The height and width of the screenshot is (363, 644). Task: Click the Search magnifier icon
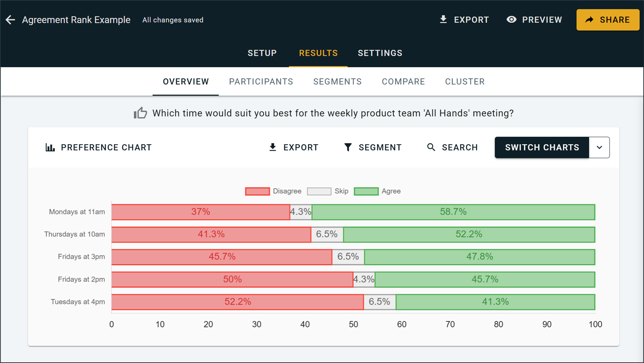click(431, 148)
